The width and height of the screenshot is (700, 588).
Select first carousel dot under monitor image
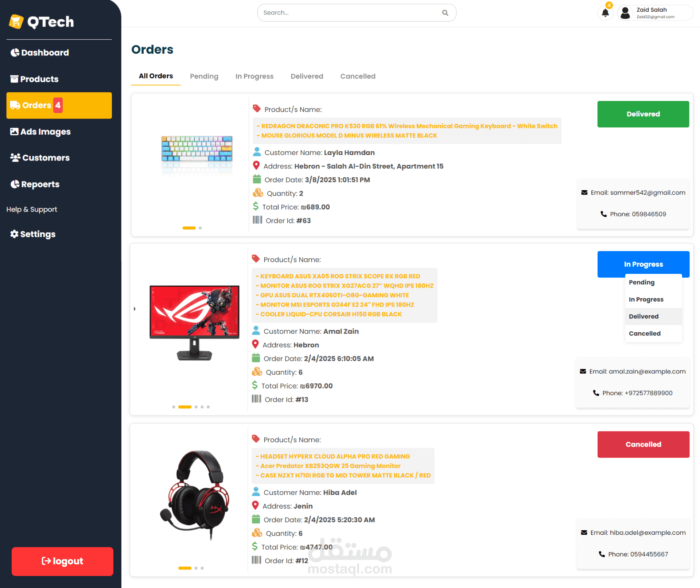click(x=174, y=407)
